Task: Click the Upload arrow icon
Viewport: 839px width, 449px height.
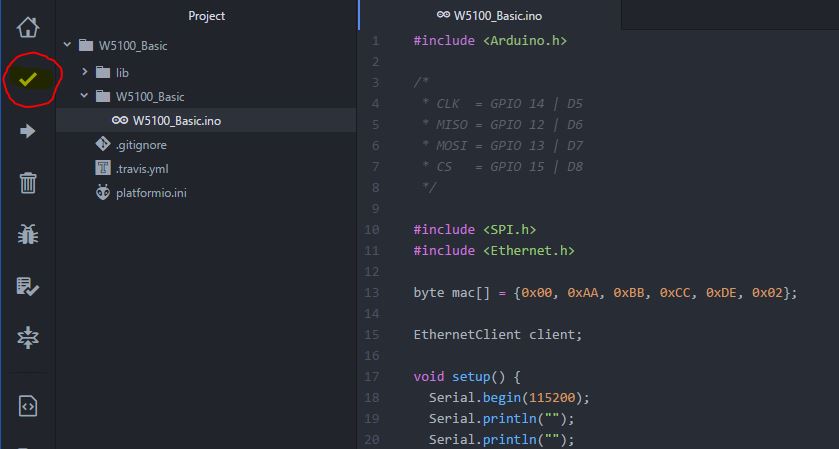Action: pyautogui.click(x=28, y=131)
